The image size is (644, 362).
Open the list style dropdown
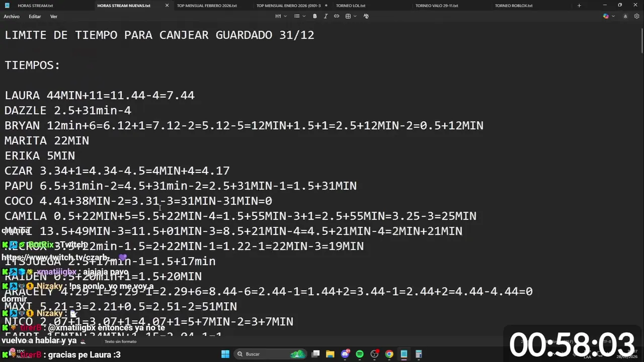point(300,16)
